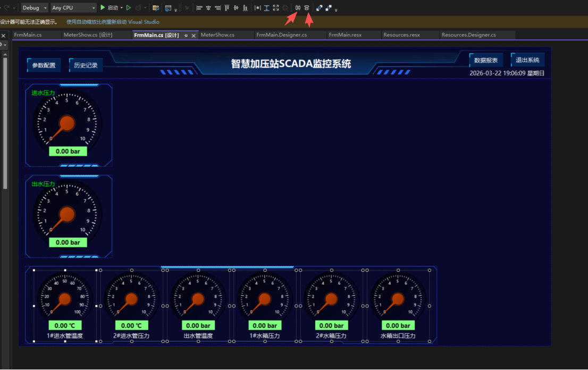Viewport: 588px width, 370px height.
Task: Select the 2#水箱压力 gauge
Action: point(332,306)
